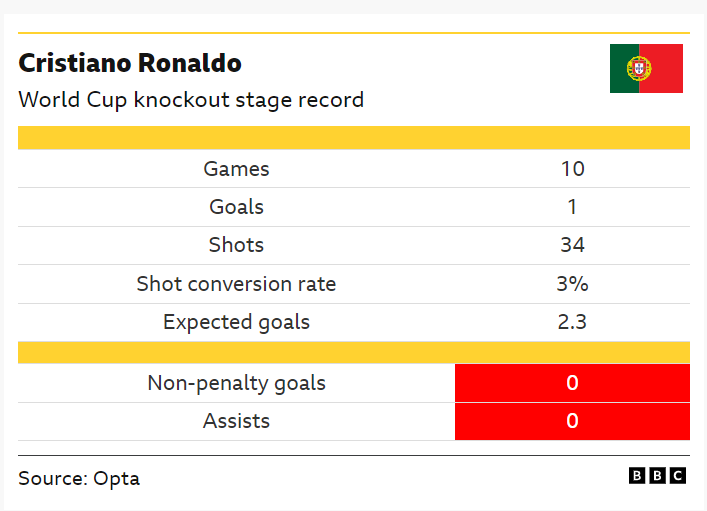Select the Cristiano Ronaldo heading
The width and height of the screenshot is (707, 511).
130,63
